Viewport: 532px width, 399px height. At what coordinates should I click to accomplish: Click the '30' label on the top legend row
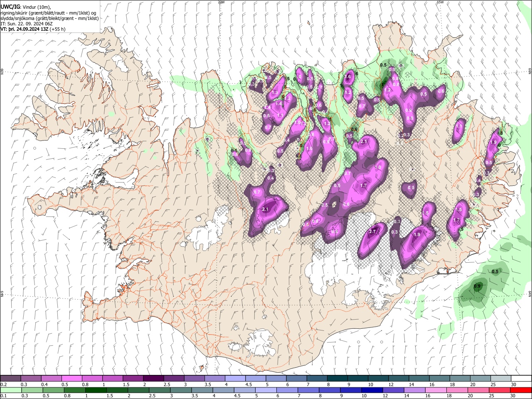coord(513,384)
